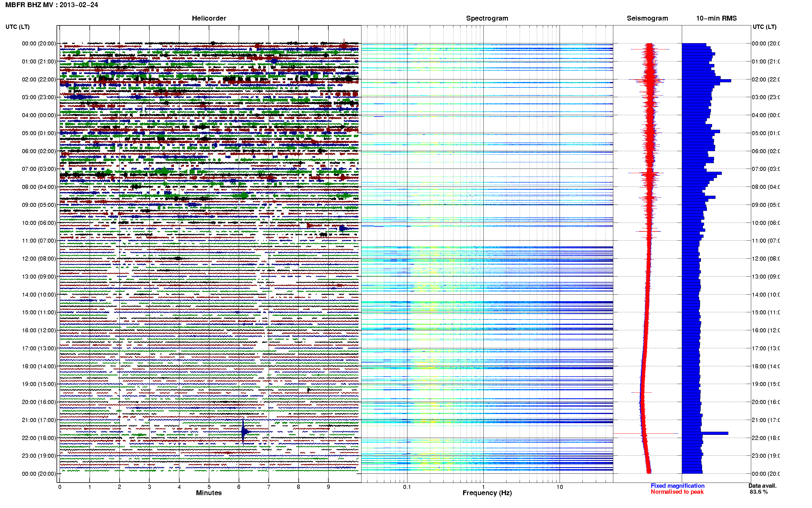The image size is (812, 508).
Task: Click the tallest RMS bar near 02:00
Action: tap(706, 81)
